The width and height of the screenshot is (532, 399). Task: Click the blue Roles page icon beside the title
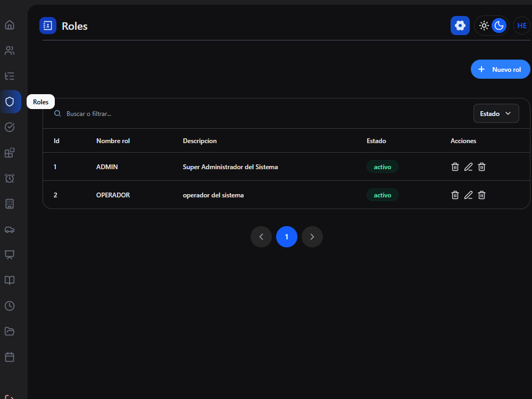48,26
